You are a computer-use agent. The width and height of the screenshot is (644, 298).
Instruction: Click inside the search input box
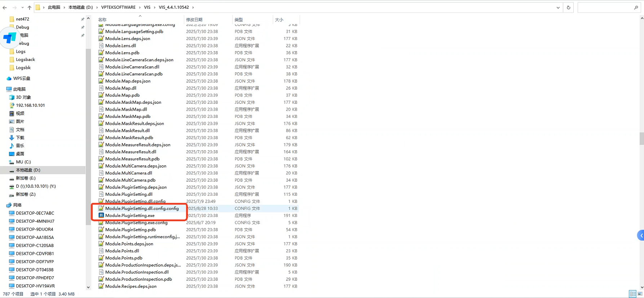(x=605, y=8)
